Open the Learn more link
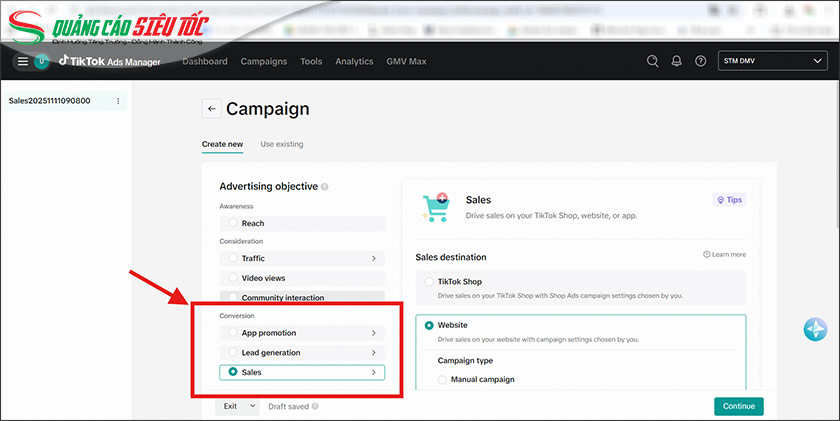This screenshot has height=421, width=840. tap(725, 255)
